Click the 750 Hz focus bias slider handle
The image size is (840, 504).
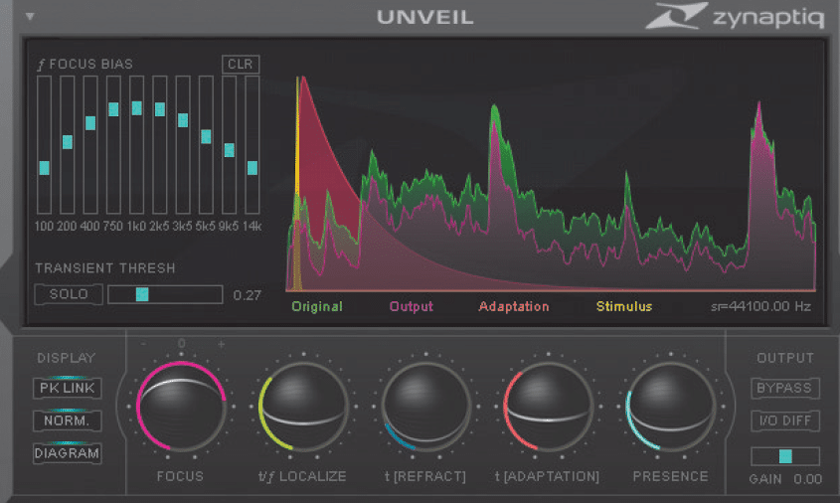tap(113, 109)
